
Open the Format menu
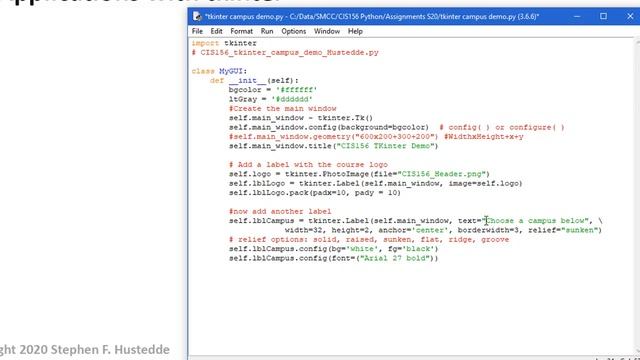pos(241,31)
